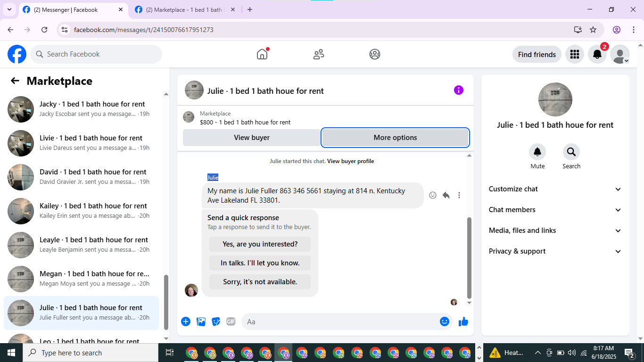Image resolution: width=644 pixels, height=362 pixels.
Task: Go to the Facebook Home icon
Action: [x=262, y=54]
